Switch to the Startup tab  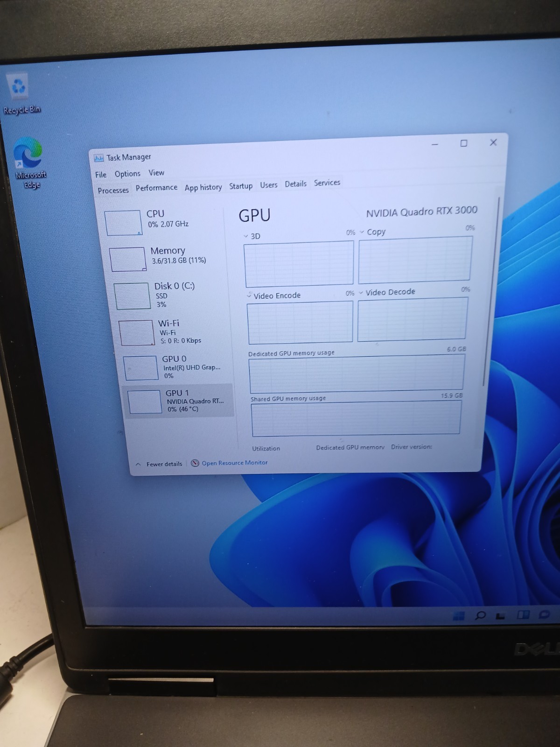(x=241, y=186)
